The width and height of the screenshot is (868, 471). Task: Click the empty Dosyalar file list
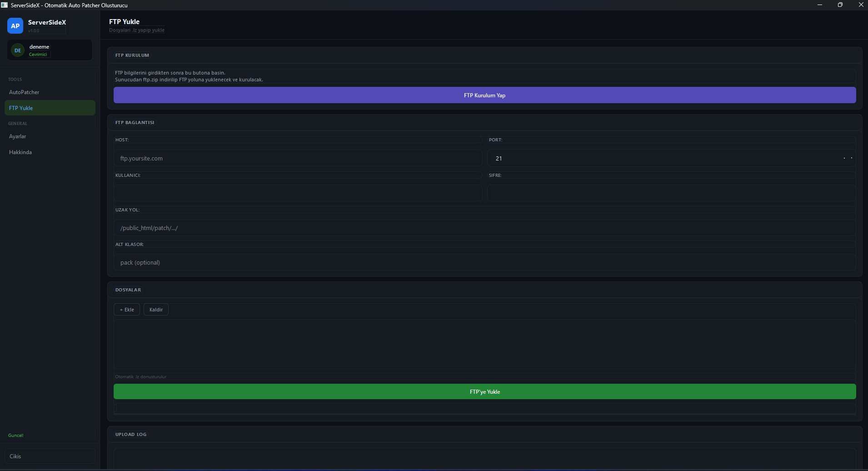[484, 344]
